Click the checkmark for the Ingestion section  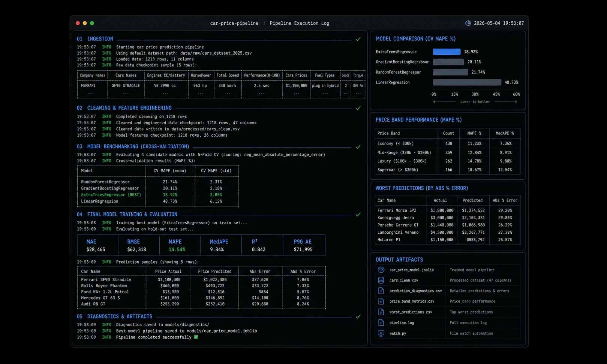point(358,39)
